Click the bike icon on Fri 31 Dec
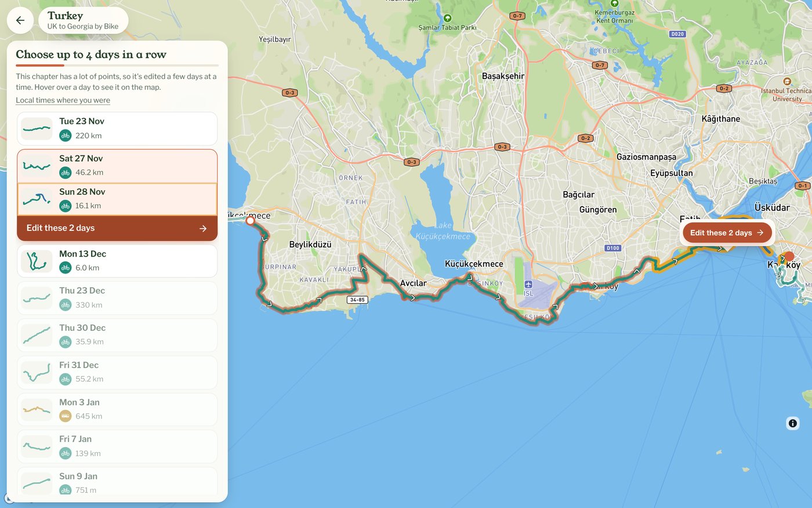 (x=66, y=379)
